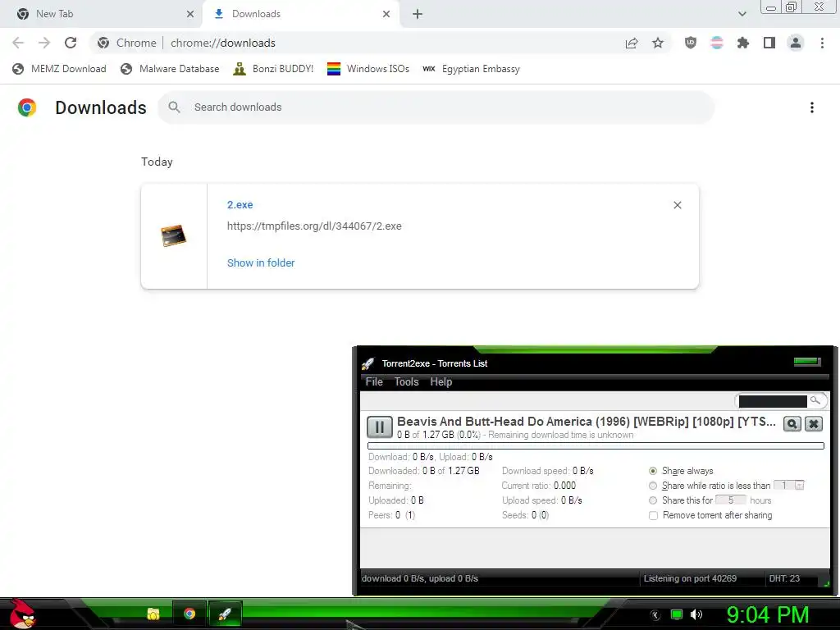Click the DHT: 23 status entry

point(784,578)
